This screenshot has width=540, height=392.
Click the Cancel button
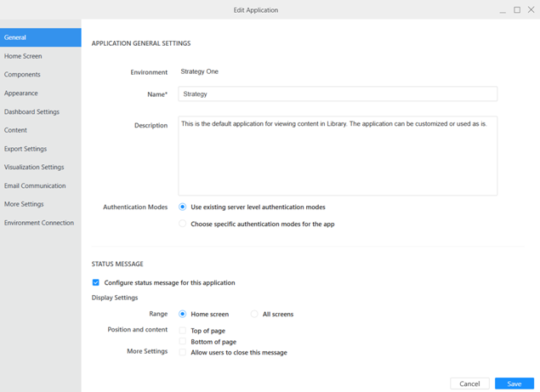pos(469,383)
